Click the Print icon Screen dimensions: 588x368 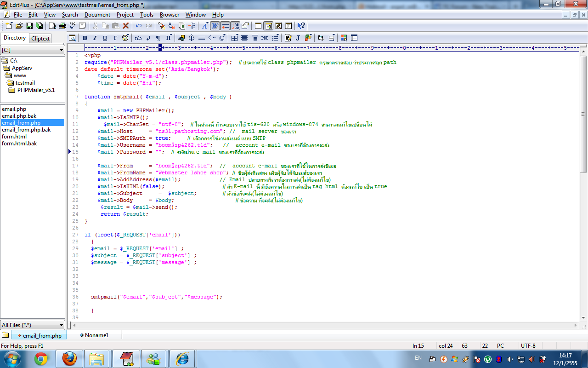[62, 26]
